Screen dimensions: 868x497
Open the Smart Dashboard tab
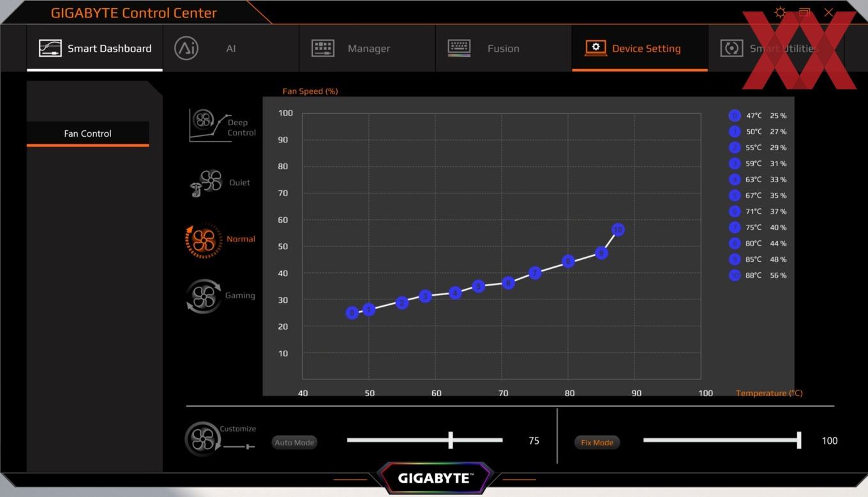(x=94, y=49)
